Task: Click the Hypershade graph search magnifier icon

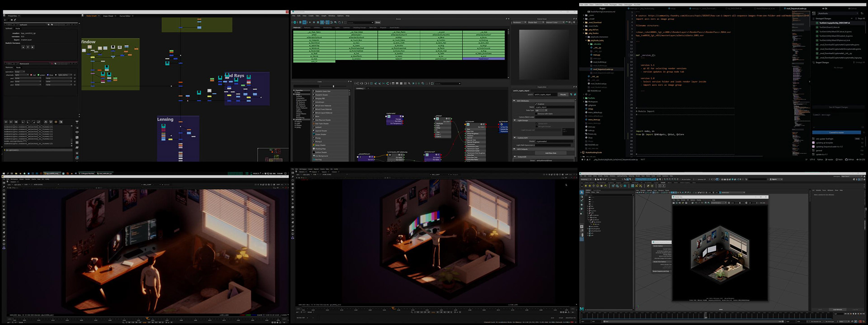Action: (x=409, y=84)
